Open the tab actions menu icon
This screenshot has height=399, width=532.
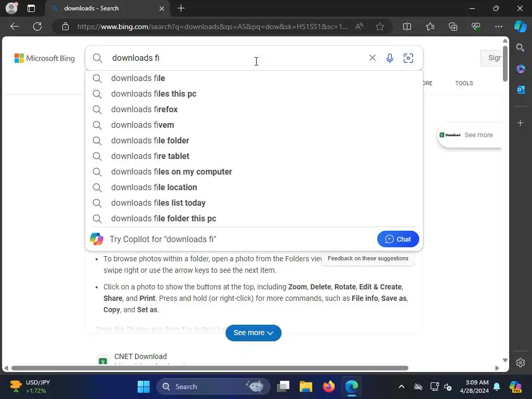[31, 8]
